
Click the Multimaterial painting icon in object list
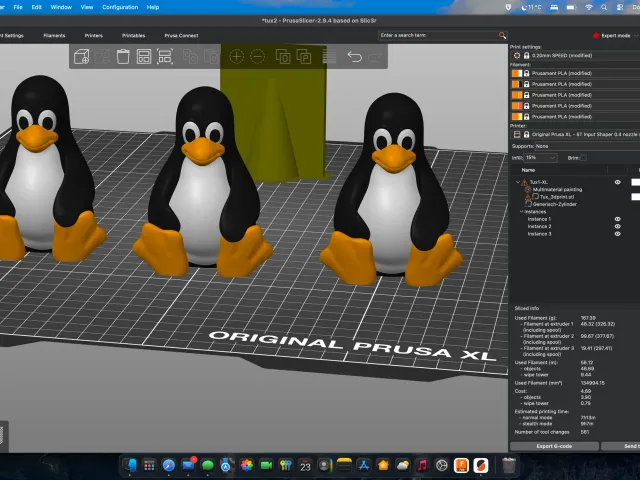(x=528, y=189)
